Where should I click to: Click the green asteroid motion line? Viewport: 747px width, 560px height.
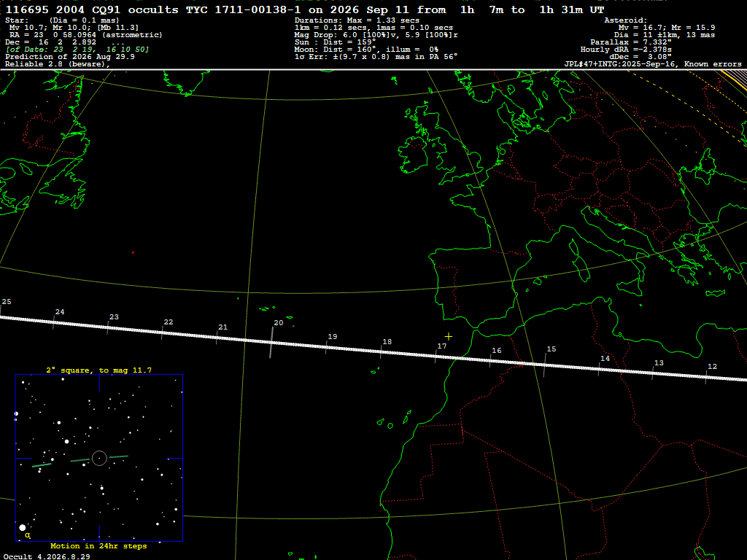tap(80, 461)
